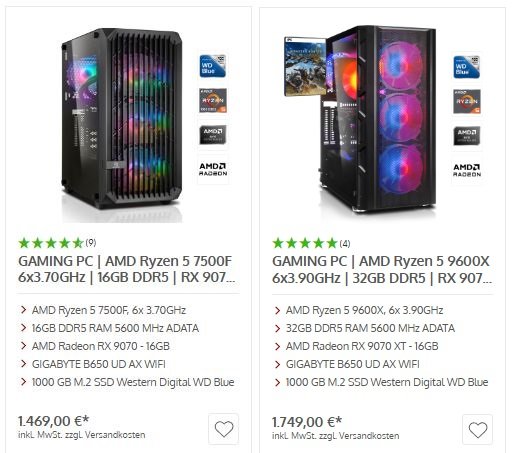Click AMD chipset badge on left product
The height and width of the screenshot is (453, 512).
point(213,135)
